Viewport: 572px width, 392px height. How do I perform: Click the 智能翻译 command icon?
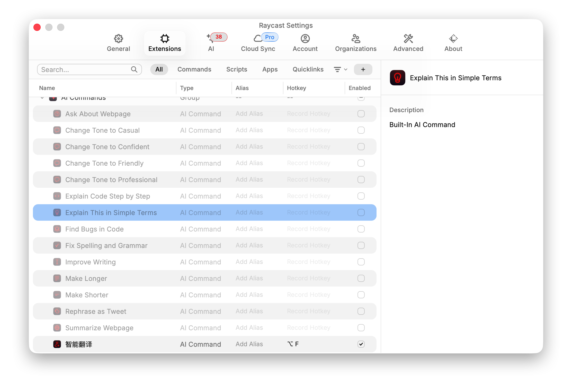(57, 344)
